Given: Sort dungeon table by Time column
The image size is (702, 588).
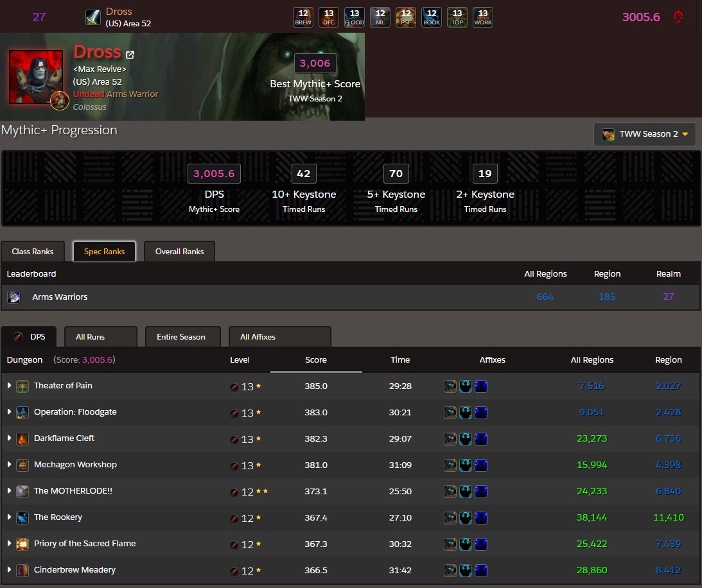Looking at the screenshot, I should click(400, 359).
